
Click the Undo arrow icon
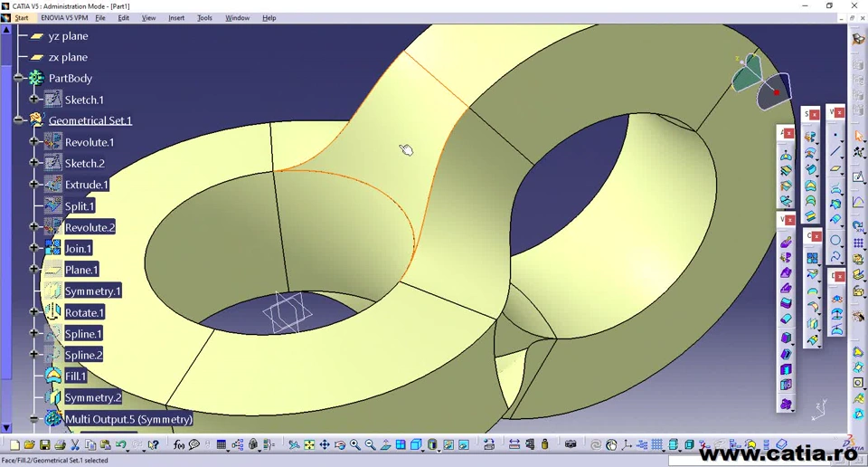click(120, 444)
